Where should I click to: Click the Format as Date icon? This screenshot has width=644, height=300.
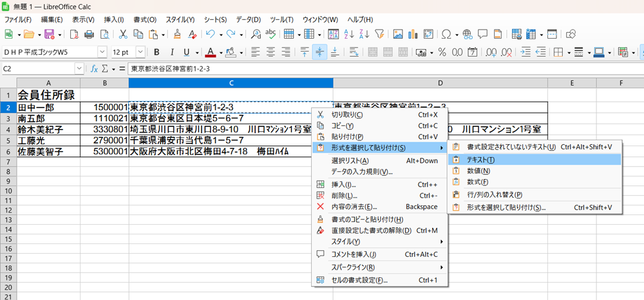click(x=472, y=52)
